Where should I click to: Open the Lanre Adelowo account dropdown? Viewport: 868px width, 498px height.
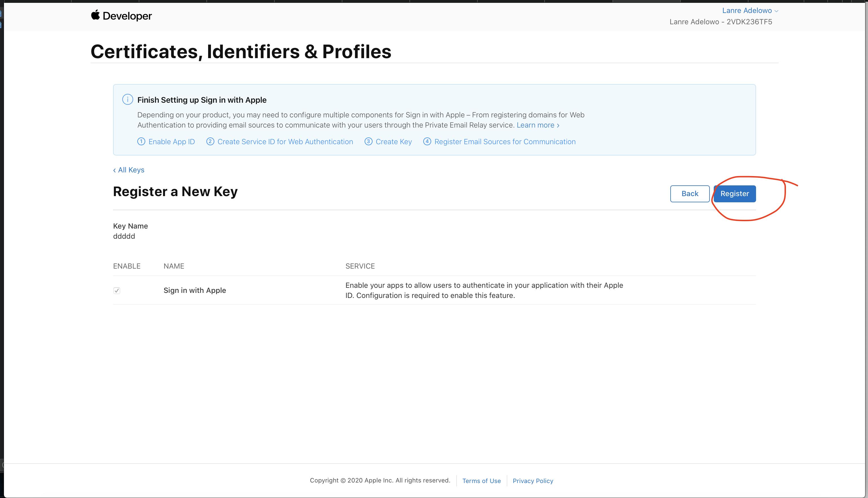pyautogui.click(x=750, y=11)
